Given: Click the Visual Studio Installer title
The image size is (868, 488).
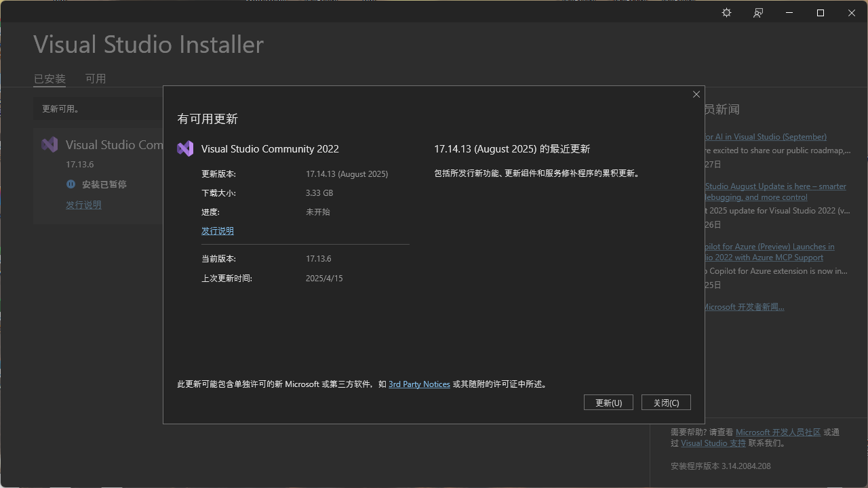Looking at the screenshot, I should [149, 45].
